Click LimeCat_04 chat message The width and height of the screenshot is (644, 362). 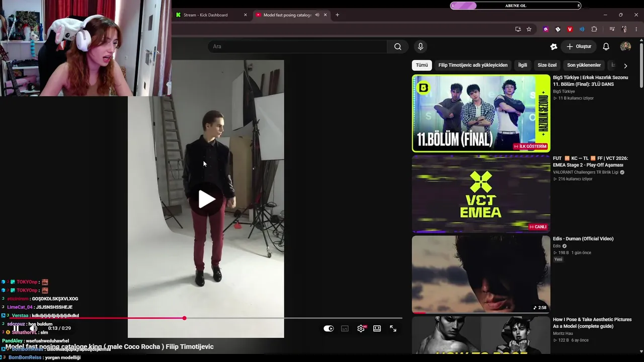tap(40, 307)
